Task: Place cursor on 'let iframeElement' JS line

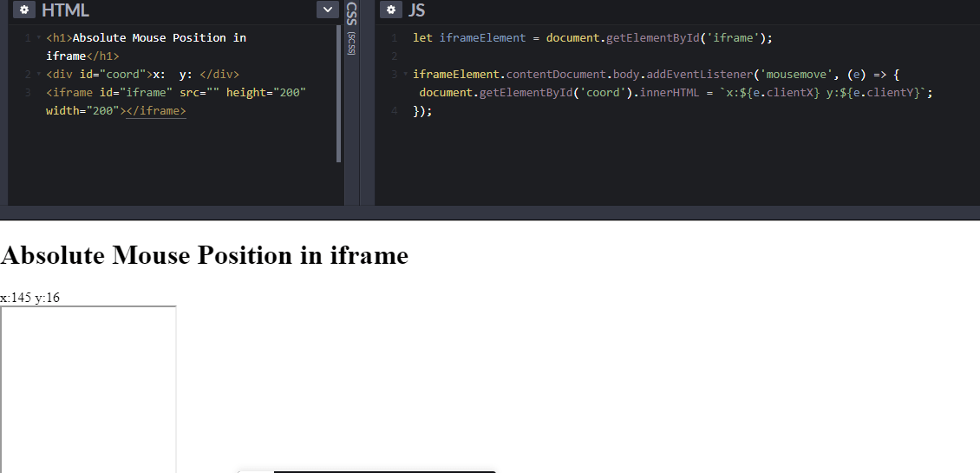Action: 592,38
